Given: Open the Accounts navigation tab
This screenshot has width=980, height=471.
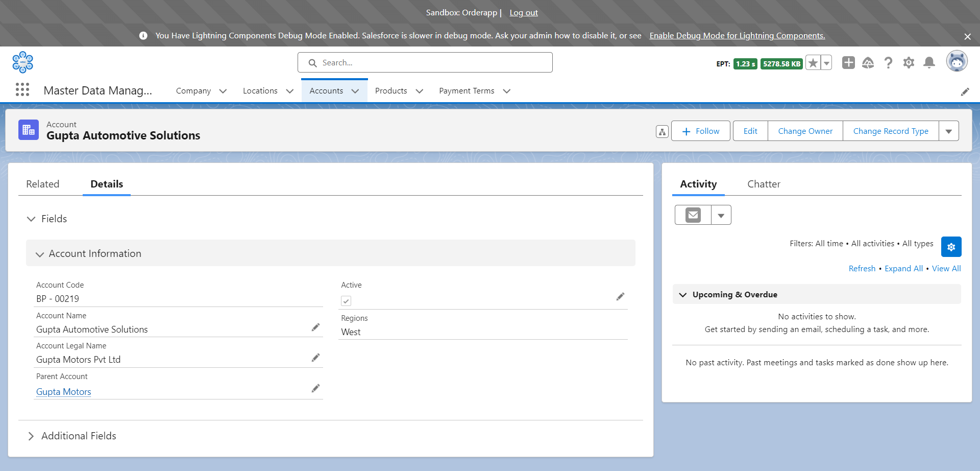Looking at the screenshot, I should click(x=326, y=91).
